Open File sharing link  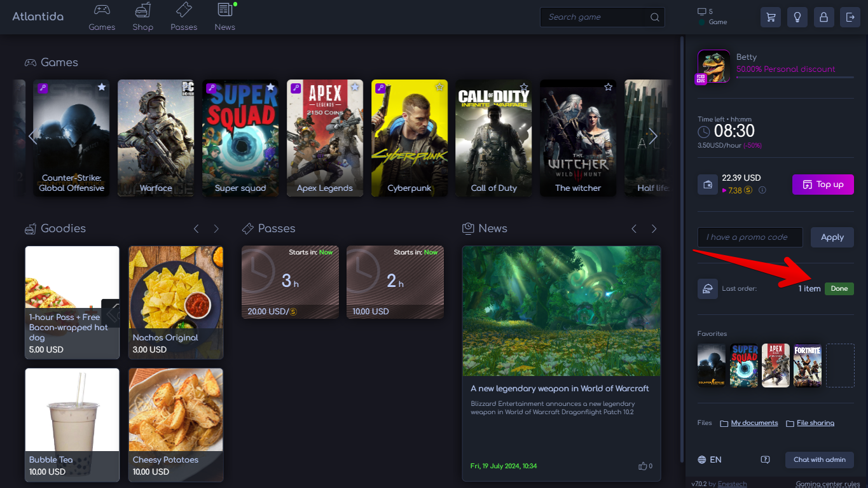click(x=810, y=423)
